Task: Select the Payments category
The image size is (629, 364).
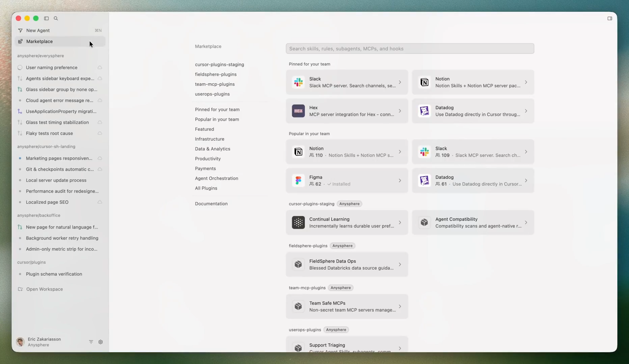Action: 205,169
